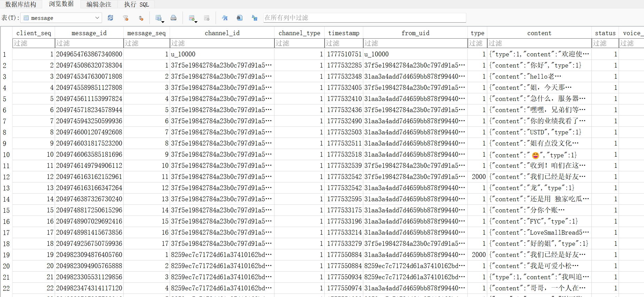Image resolution: width=644 pixels, height=297 pixels.
Task: Sort by the client_seq column header
Action: (x=34, y=33)
